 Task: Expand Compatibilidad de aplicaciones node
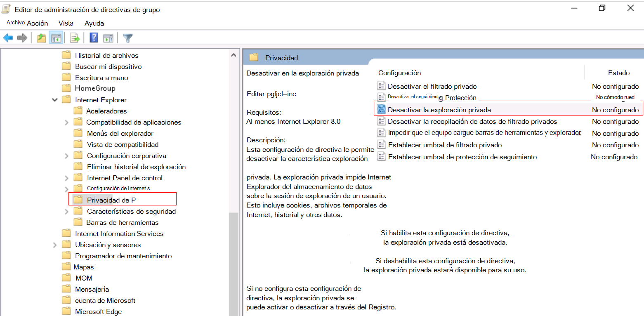(x=67, y=122)
